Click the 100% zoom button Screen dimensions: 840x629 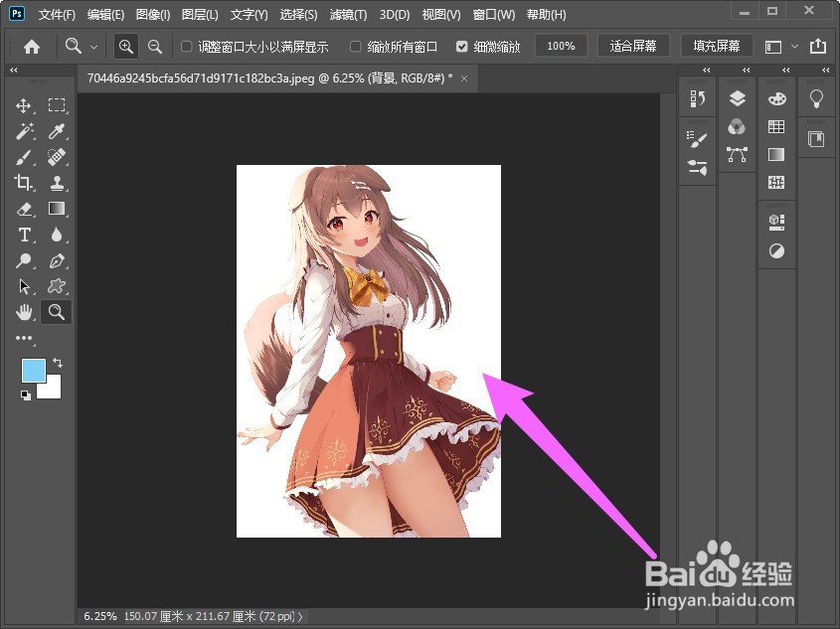[x=561, y=46]
